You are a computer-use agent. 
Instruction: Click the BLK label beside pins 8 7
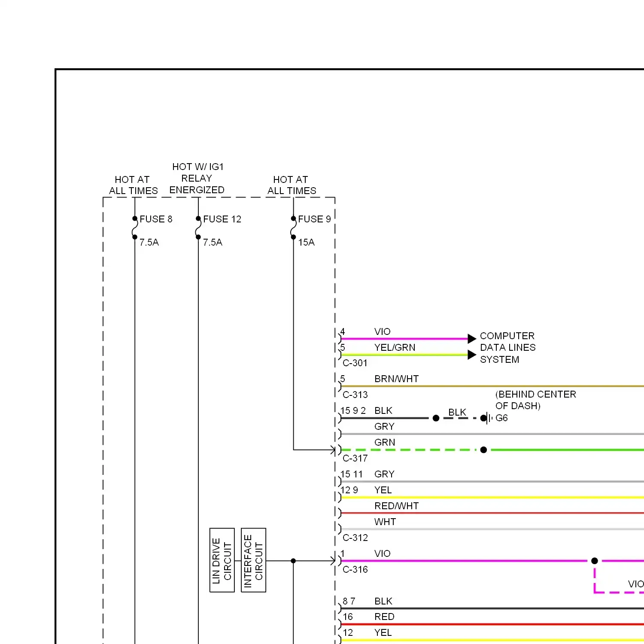point(383,601)
